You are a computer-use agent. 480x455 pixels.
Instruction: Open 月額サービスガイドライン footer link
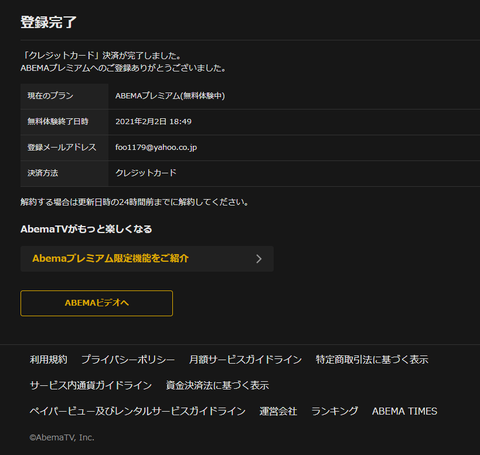(245, 359)
